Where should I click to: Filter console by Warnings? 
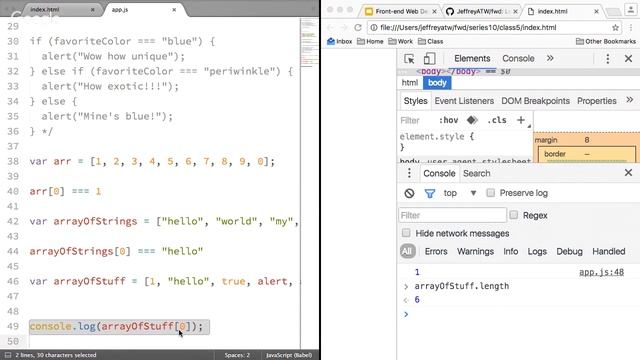475,251
